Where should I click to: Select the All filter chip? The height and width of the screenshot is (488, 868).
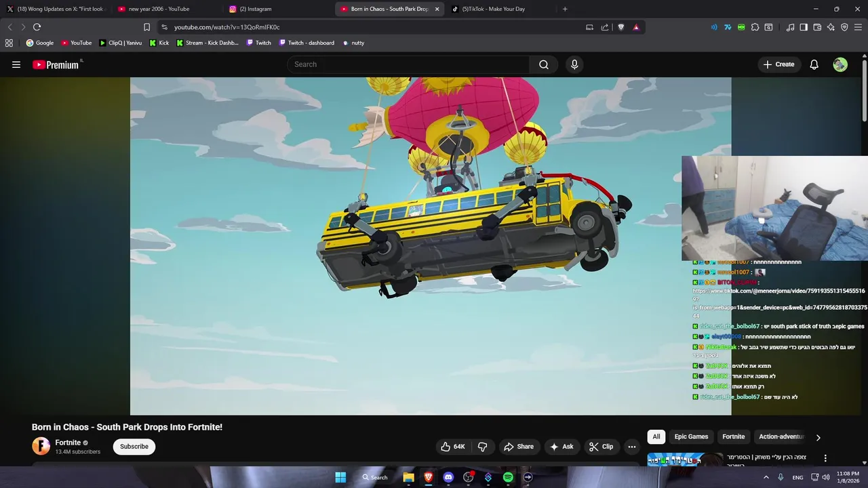click(x=656, y=436)
